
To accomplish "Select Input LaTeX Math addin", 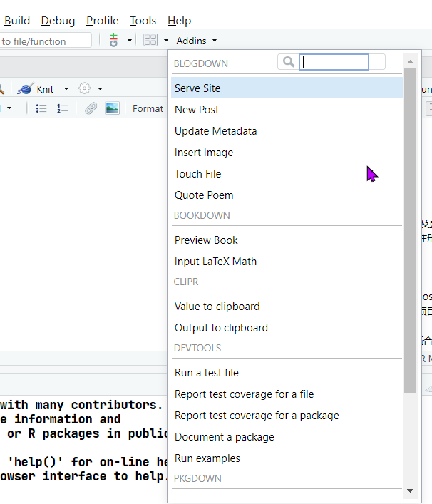I will 215,262.
